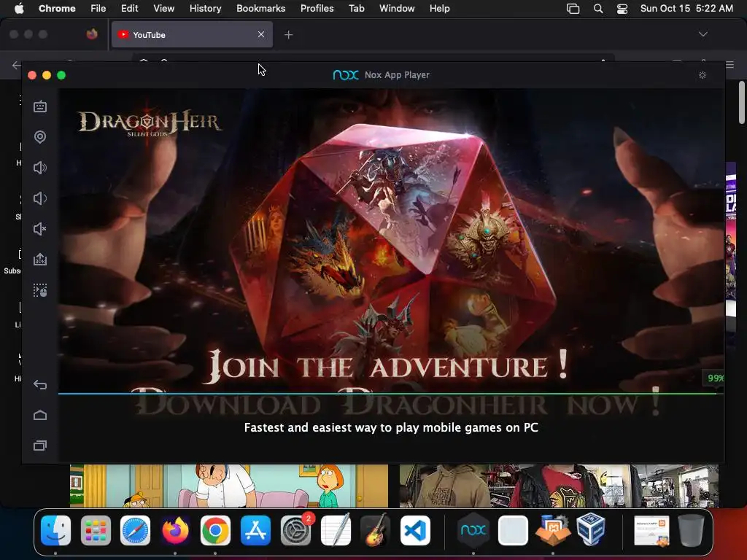
Task: Close the YouTube tab
Action: click(261, 34)
